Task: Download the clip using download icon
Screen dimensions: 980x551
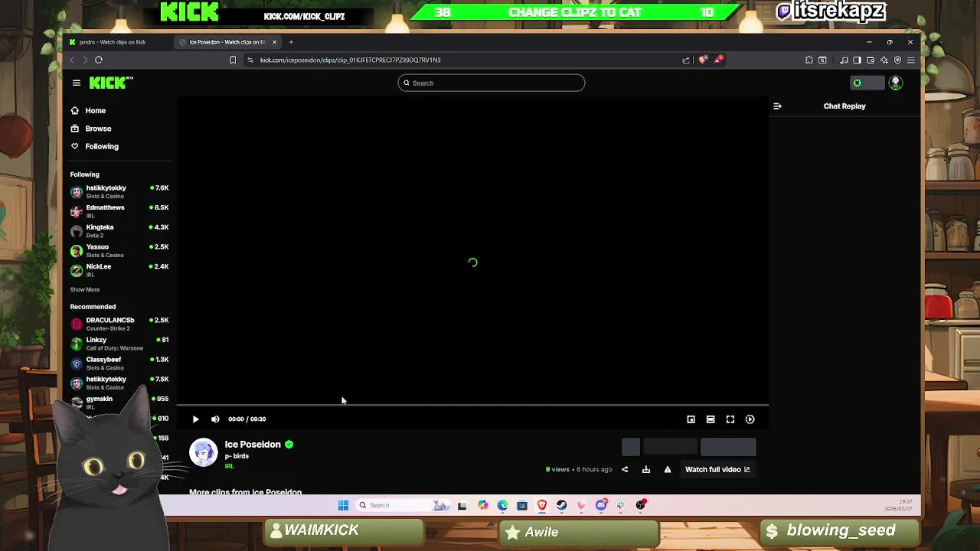Action: click(646, 470)
